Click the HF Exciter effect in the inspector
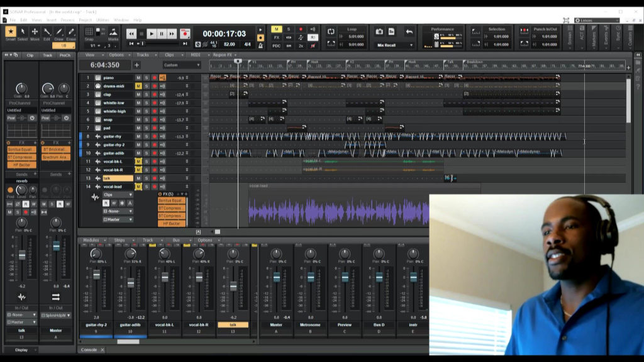 pyautogui.click(x=22, y=165)
